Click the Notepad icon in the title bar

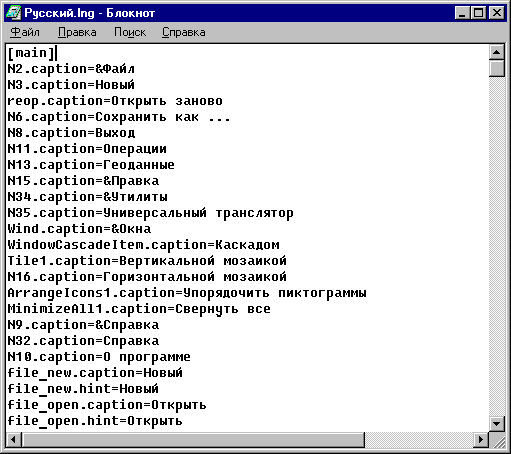pyautogui.click(x=14, y=13)
